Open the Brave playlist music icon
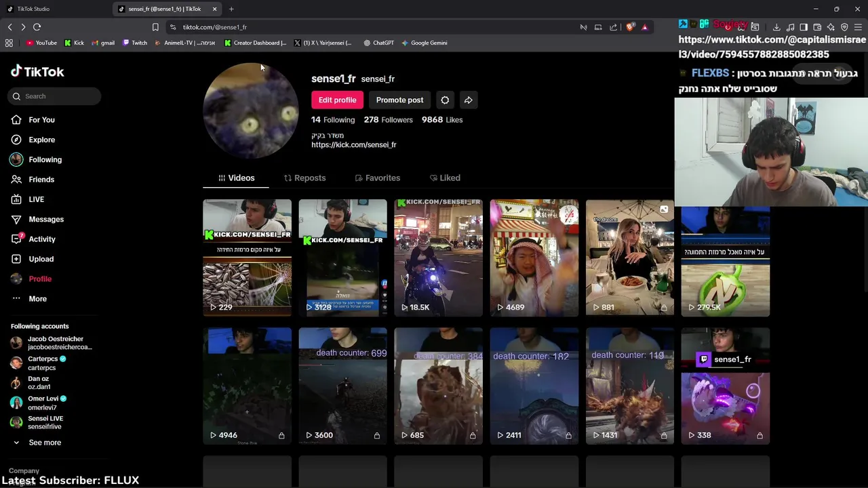This screenshot has width=868, height=488. (x=790, y=27)
